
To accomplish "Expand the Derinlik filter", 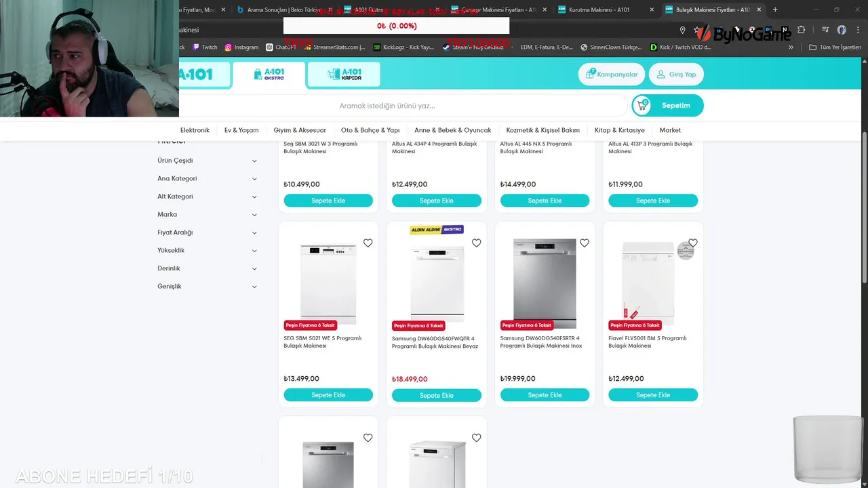I will 208,268.
